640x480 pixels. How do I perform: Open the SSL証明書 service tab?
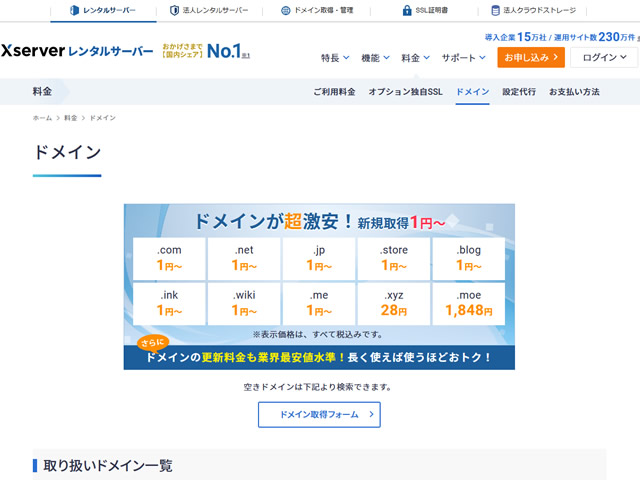coord(424,10)
